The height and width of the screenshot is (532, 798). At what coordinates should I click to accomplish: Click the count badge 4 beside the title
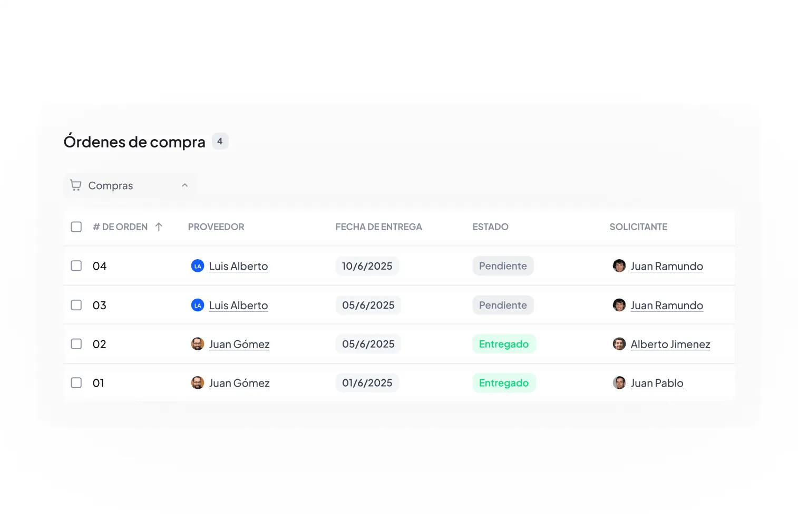[x=220, y=141]
